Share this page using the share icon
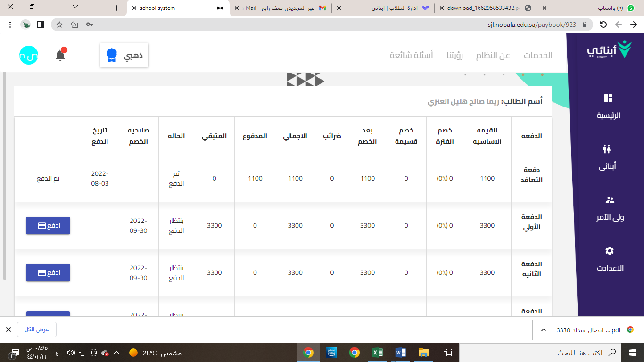 [74, 25]
